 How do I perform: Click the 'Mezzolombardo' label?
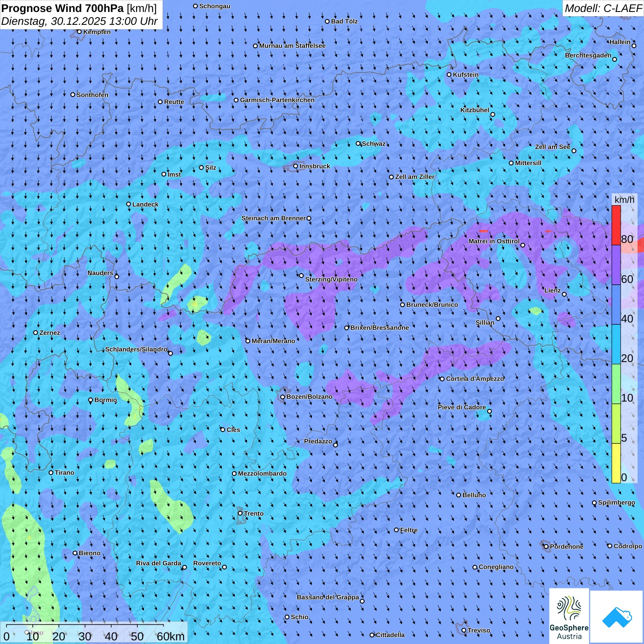click(262, 474)
